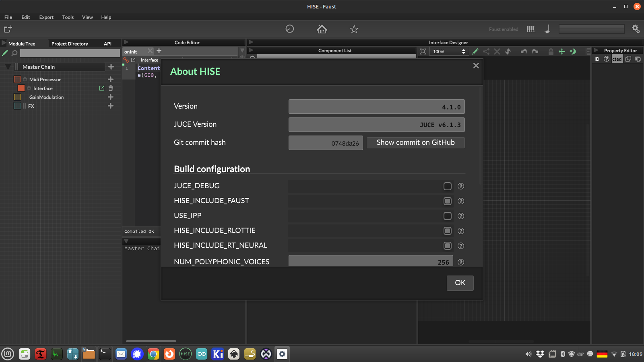Collapse the Master Chain tree node
The width and height of the screenshot is (644, 362).
tap(8, 67)
